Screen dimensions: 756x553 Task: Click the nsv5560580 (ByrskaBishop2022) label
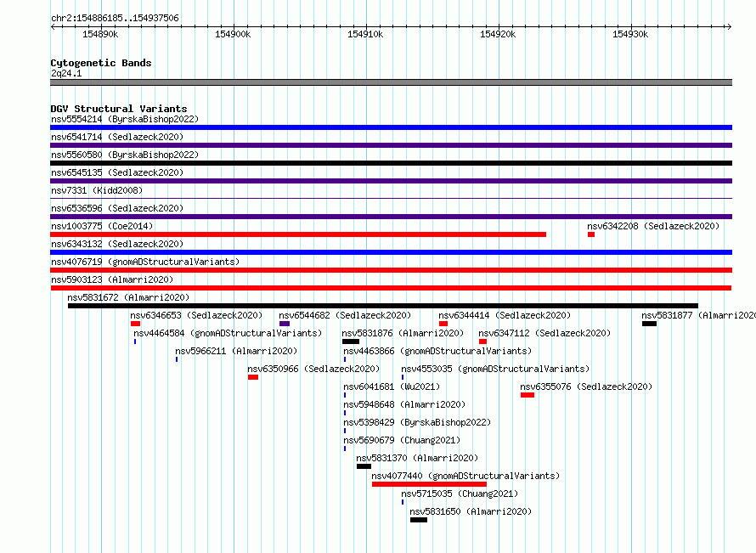tap(125, 155)
